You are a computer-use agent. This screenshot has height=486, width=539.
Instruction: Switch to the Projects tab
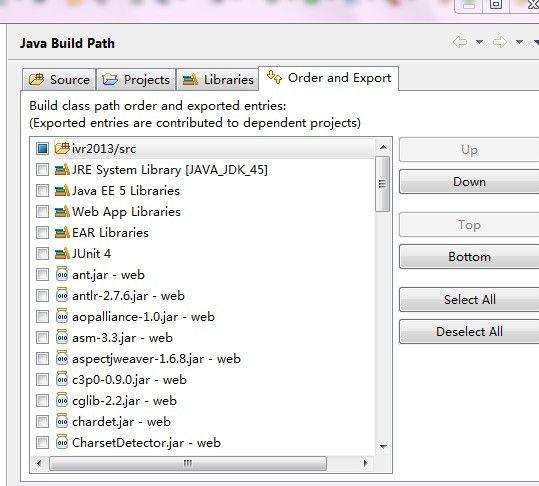(x=136, y=80)
